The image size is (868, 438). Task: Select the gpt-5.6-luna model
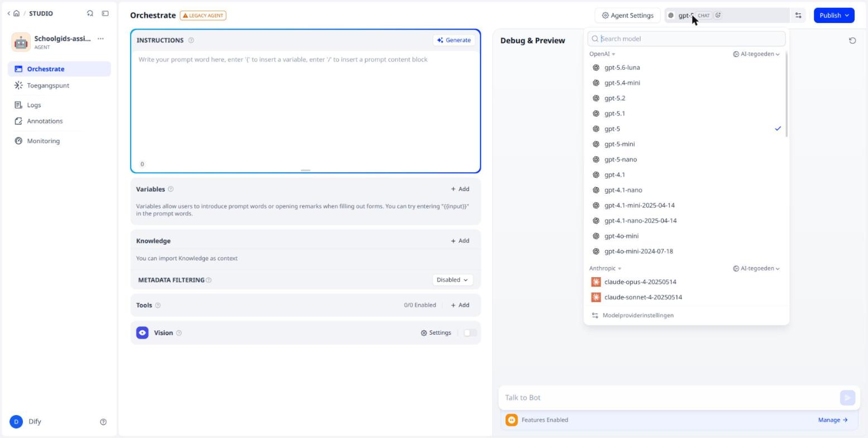tap(686, 68)
